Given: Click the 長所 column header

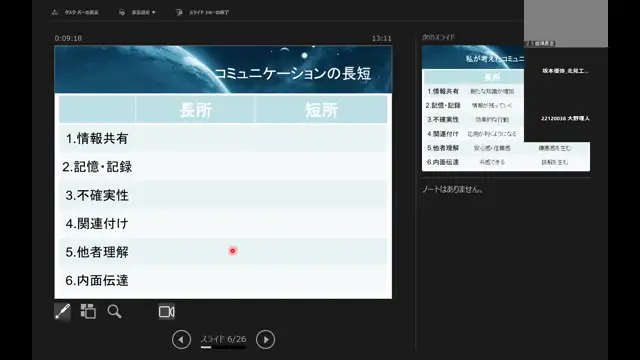Looking at the screenshot, I should 195,110.
